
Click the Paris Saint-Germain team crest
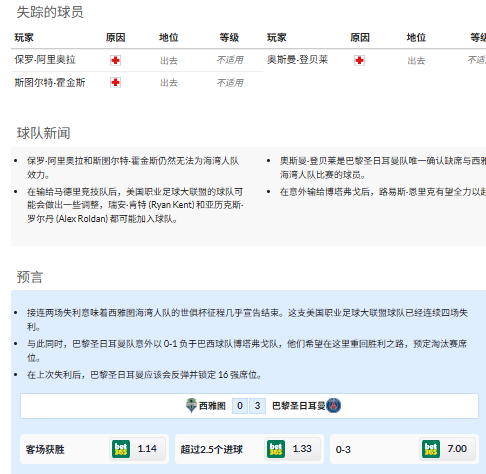click(334, 405)
